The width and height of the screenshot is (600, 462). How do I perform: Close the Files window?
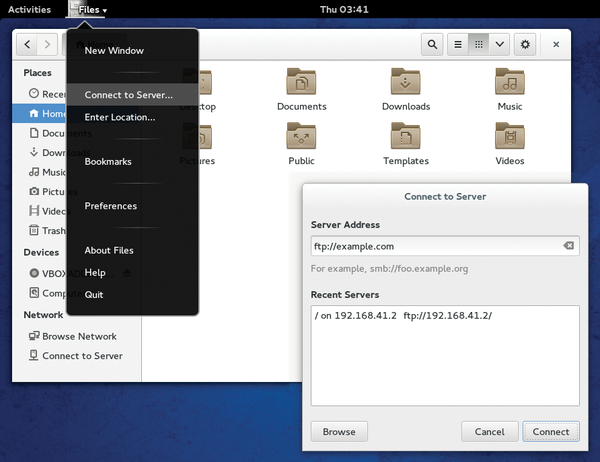tap(556, 44)
